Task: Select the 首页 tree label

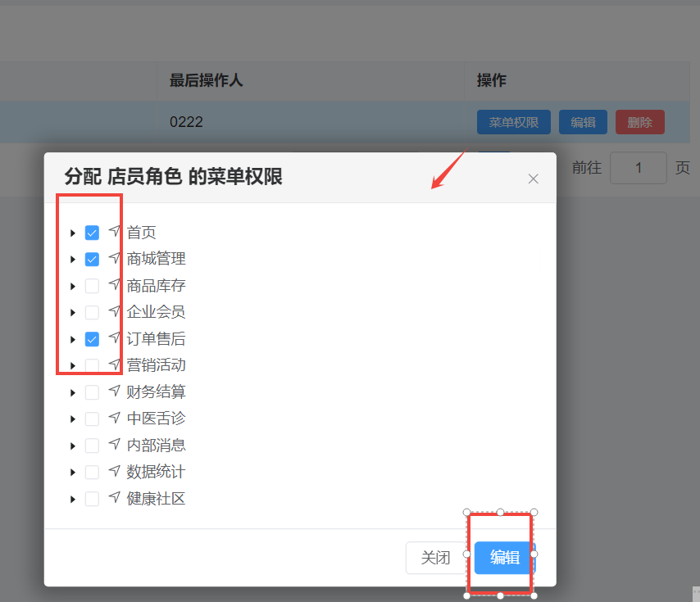Action: [141, 233]
